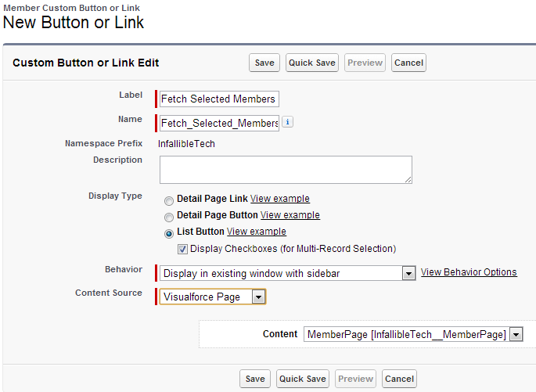Click the top Save button
The height and width of the screenshot is (392, 536).
(264, 63)
